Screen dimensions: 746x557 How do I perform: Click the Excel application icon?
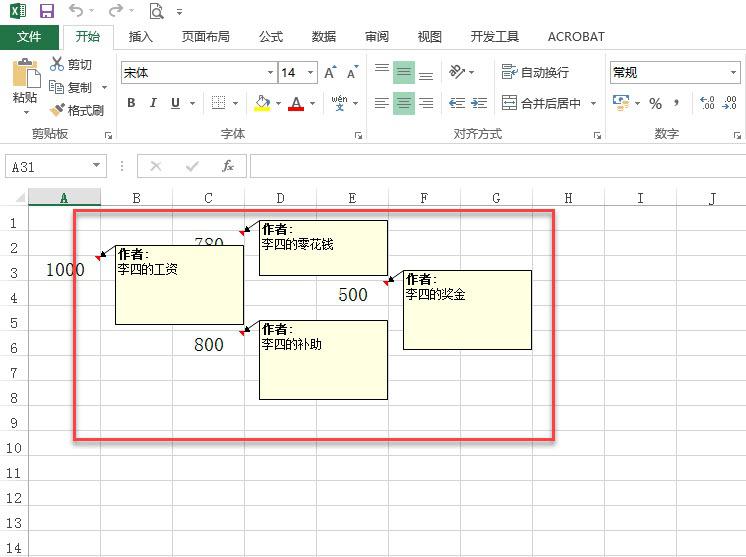18,10
